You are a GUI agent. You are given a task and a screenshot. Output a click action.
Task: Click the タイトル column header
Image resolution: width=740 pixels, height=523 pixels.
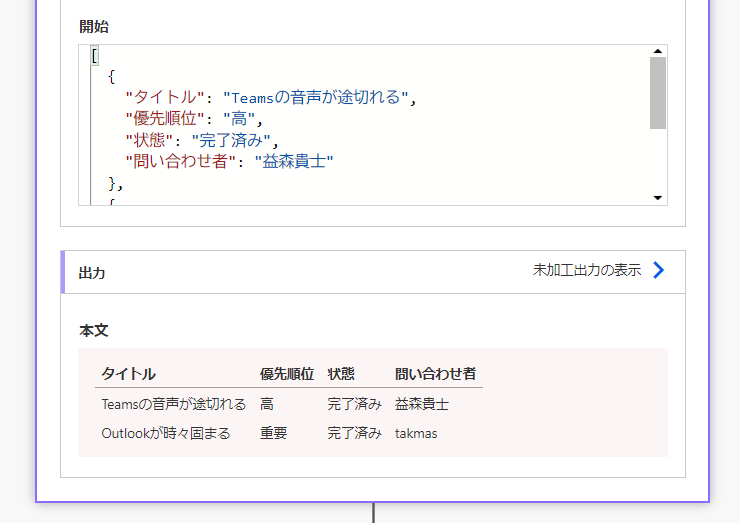point(128,374)
